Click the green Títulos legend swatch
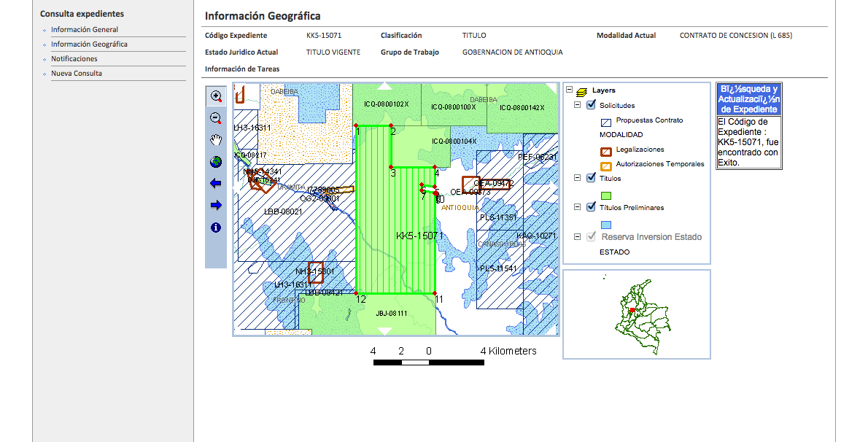This screenshot has width=868, height=442. click(605, 195)
